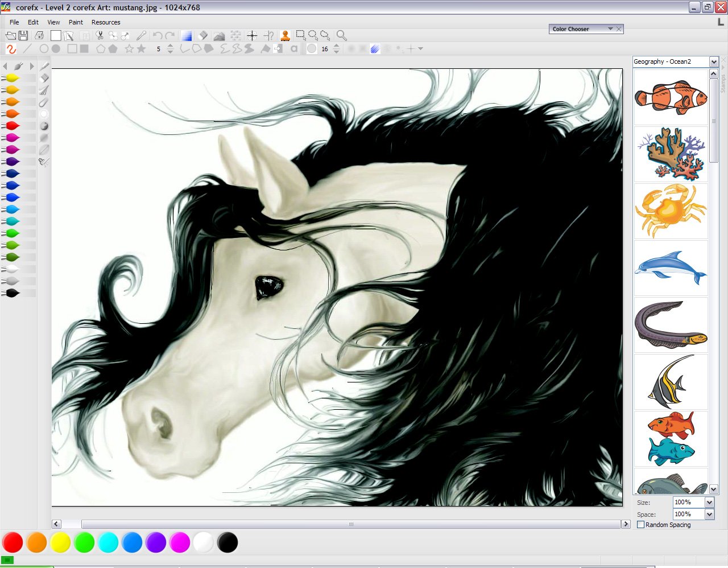Open the Scissors cut tool
Screen dimensions: 728x568
pyautogui.click(x=98, y=35)
